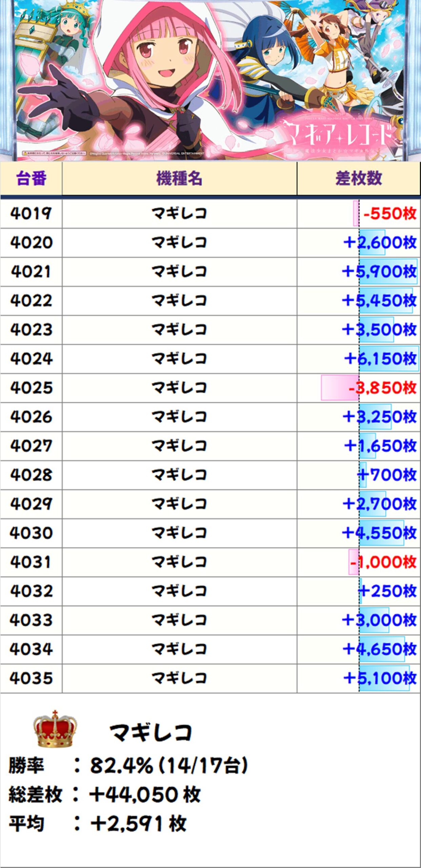Image resolution: width=421 pixels, height=868 pixels.
Task: Click the -1,000枚 value for 4031
Action: (383, 562)
